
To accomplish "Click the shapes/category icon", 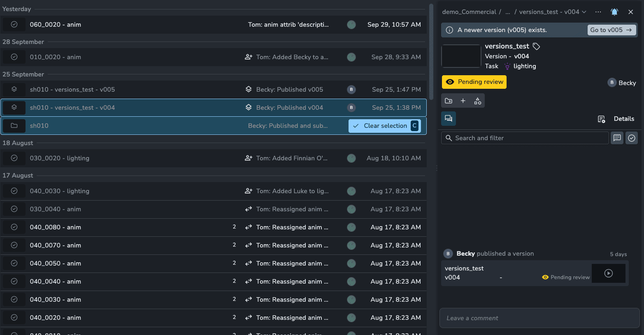I will click(477, 101).
